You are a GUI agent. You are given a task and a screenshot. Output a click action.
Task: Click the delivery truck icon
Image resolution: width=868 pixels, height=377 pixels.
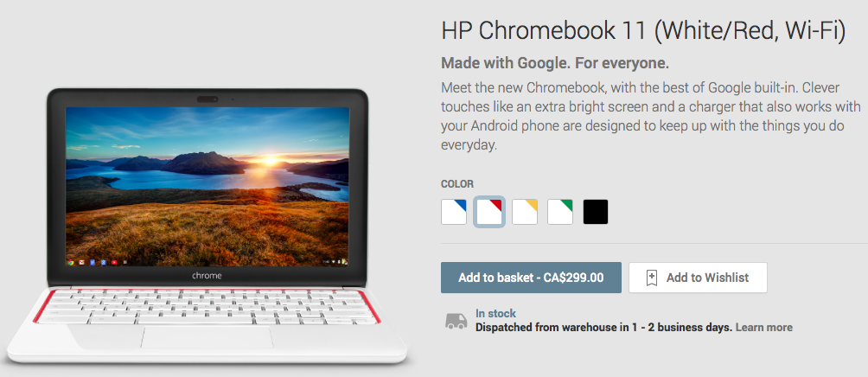tap(456, 321)
